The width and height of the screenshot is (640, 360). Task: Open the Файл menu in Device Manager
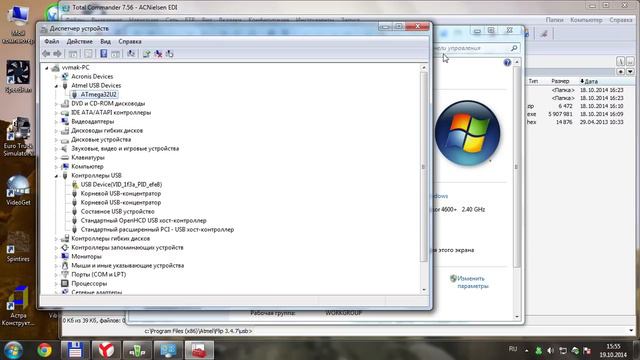pos(51,41)
